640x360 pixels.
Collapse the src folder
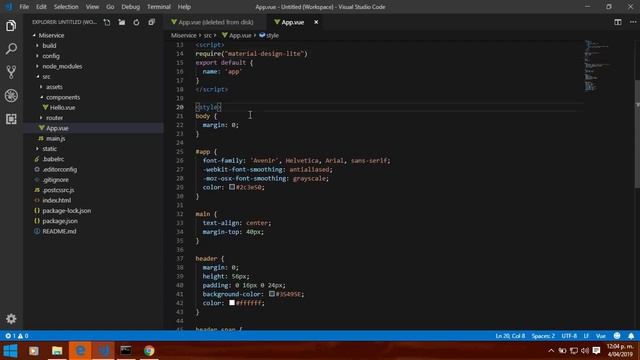coord(38,76)
